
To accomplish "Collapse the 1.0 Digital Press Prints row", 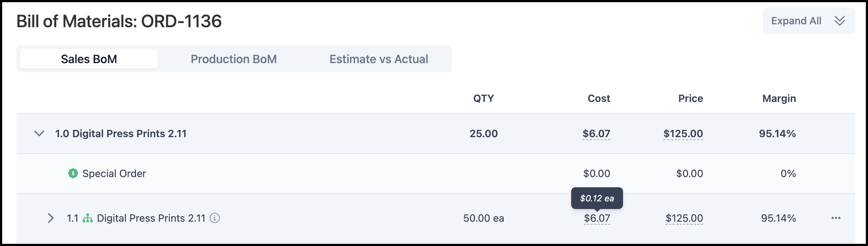I will pos(39,134).
